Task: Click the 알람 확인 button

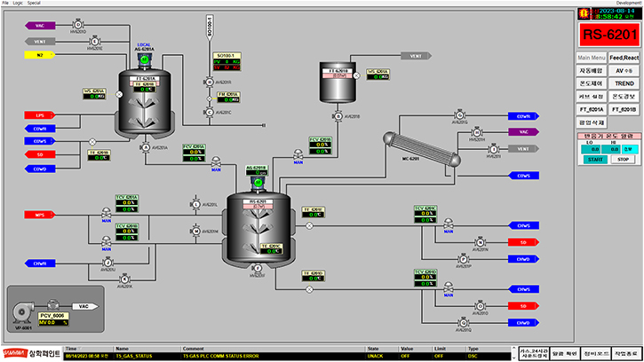Action: [564, 353]
